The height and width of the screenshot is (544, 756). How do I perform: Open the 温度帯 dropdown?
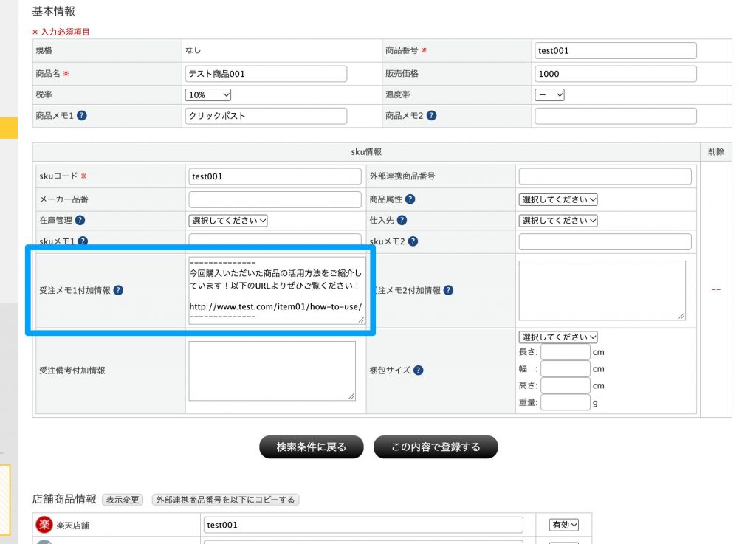point(549,95)
